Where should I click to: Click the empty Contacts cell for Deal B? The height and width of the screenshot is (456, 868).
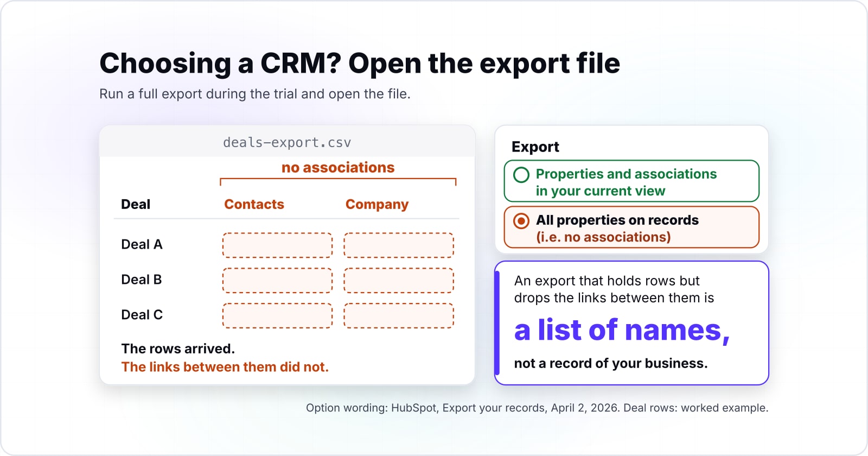[277, 281]
